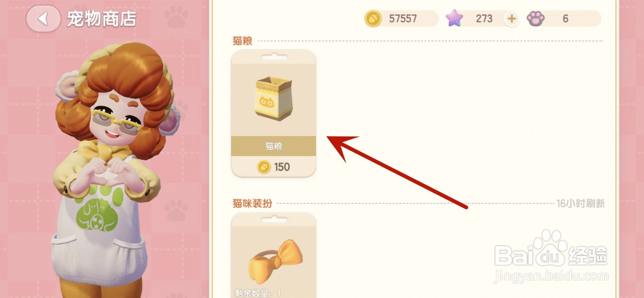Viewport: 644px width, 298px height.
Task: Select the cat food bag image
Action: point(274,97)
